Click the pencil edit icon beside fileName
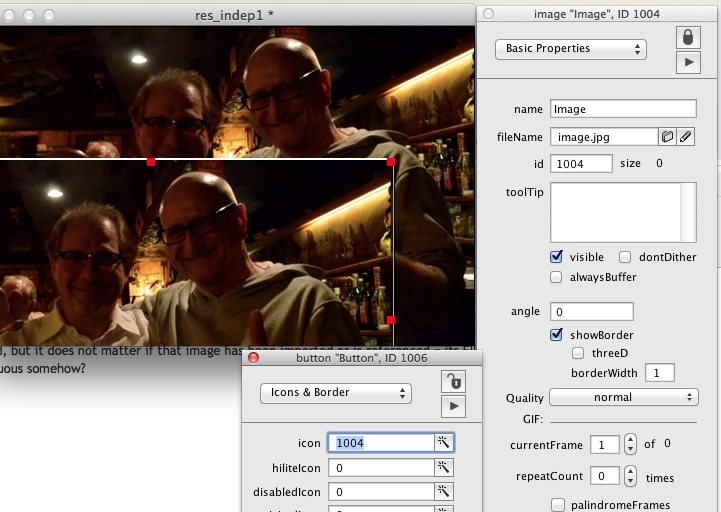 click(685, 136)
